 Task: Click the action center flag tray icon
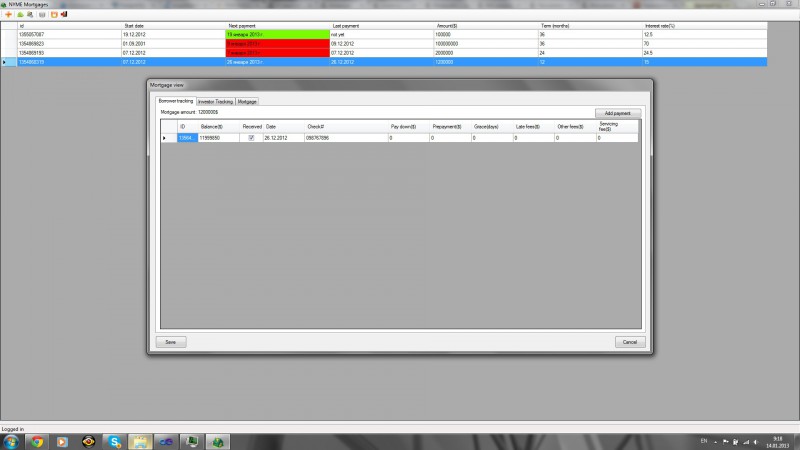coord(726,442)
